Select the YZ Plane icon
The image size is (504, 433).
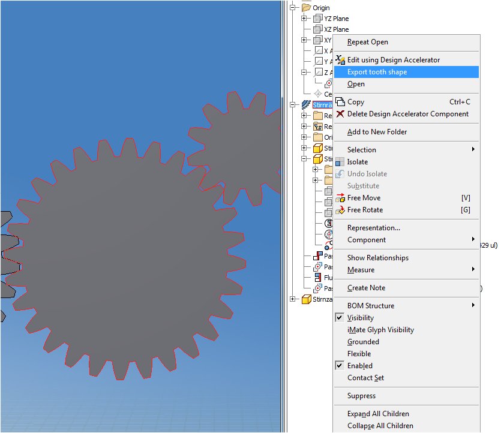tap(317, 19)
